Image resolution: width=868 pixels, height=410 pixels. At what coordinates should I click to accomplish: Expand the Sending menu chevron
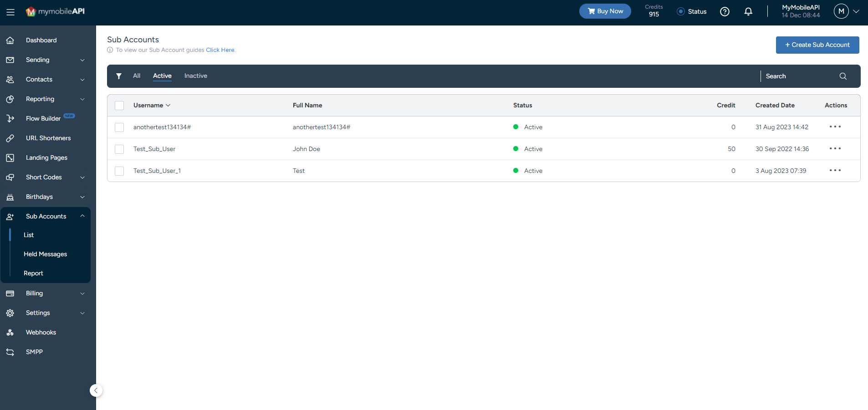[82, 60]
